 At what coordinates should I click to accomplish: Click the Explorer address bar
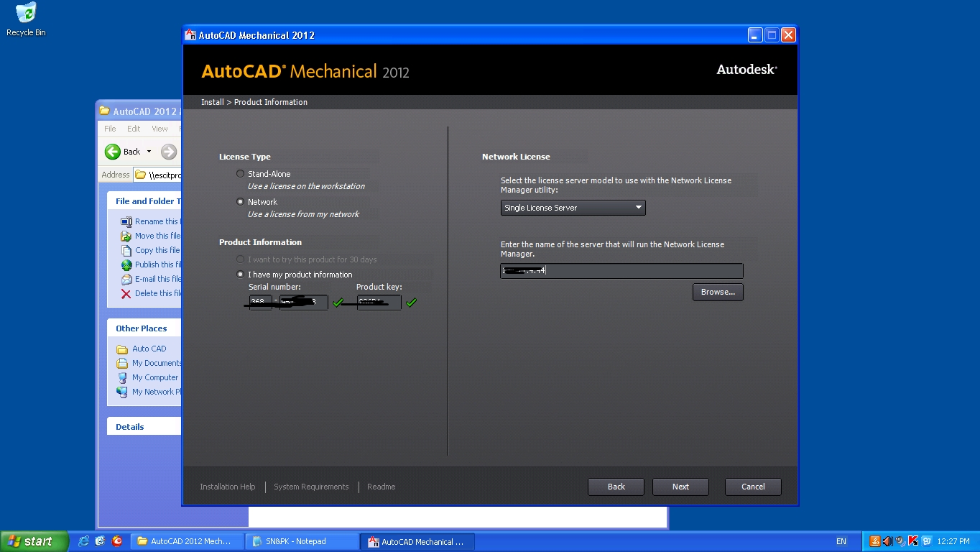click(x=158, y=175)
